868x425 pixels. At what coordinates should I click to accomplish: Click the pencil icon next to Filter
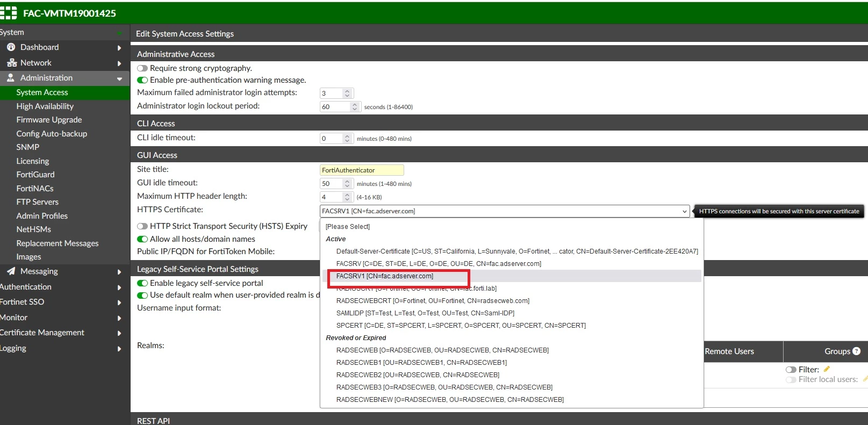[827, 369]
